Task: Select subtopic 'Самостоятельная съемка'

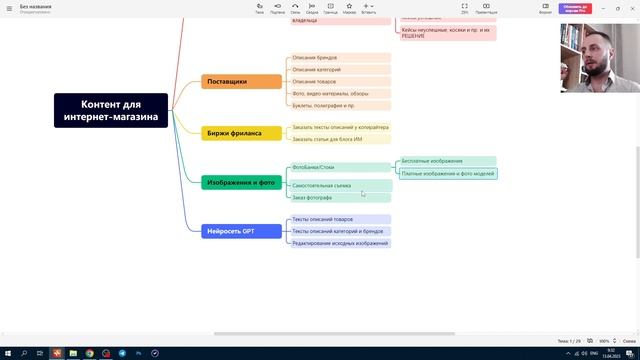Action: (x=341, y=186)
